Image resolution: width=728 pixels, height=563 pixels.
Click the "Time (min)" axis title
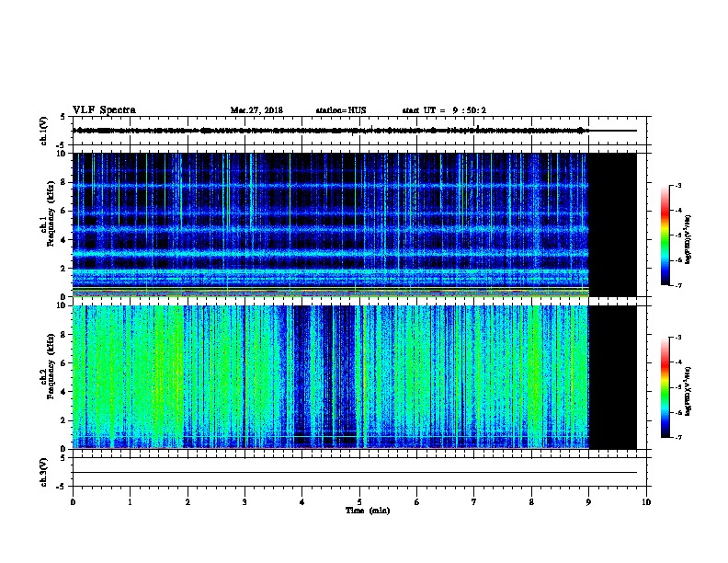coord(368,511)
